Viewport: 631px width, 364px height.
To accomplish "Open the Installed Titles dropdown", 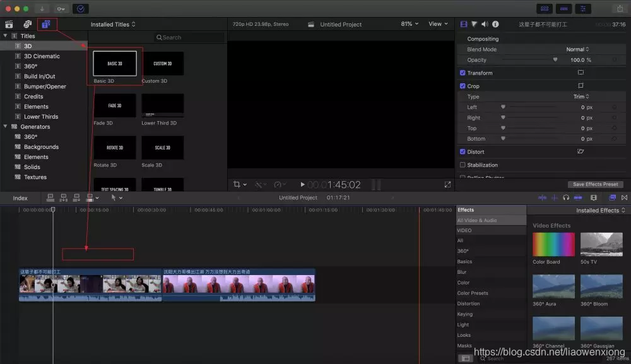I will point(113,25).
